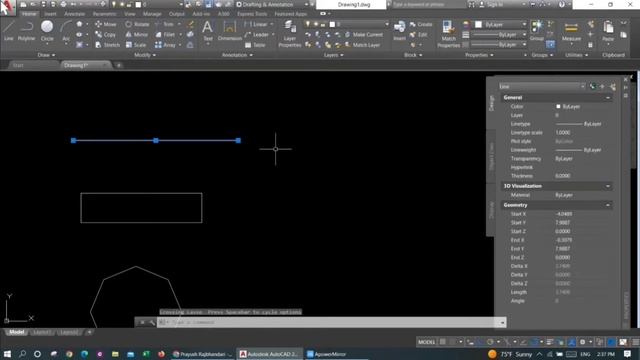The image size is (640, 360).
Task: Toggle MODEL space button in status bar
Action: click(x=427, y=342)
